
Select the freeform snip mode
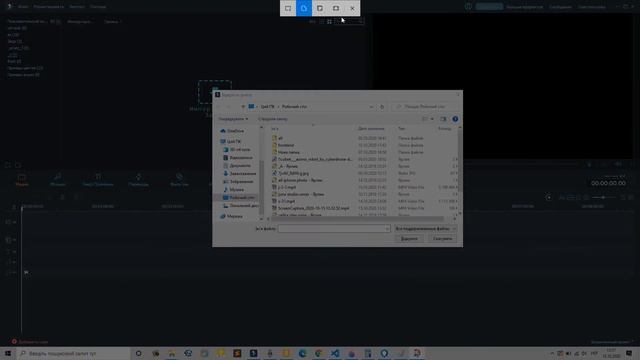[x=304, y=8]
